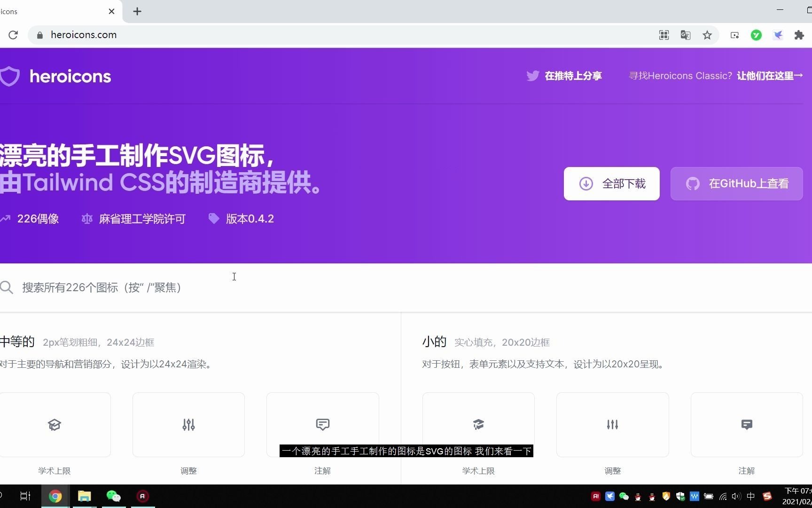
Task: Open the Windows Security shield tray icon
Action: click(x=680, y=496)
